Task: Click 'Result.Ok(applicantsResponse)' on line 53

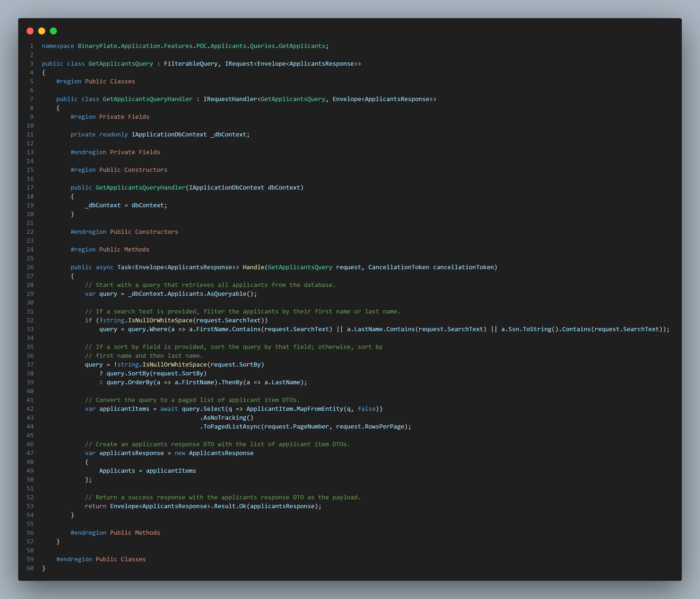Action: pos(266,506)
